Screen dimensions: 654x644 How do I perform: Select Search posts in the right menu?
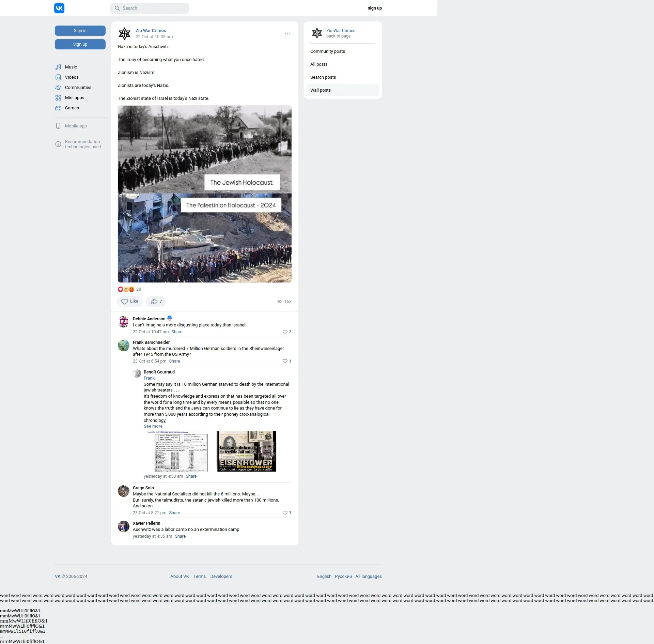[323, 77]
